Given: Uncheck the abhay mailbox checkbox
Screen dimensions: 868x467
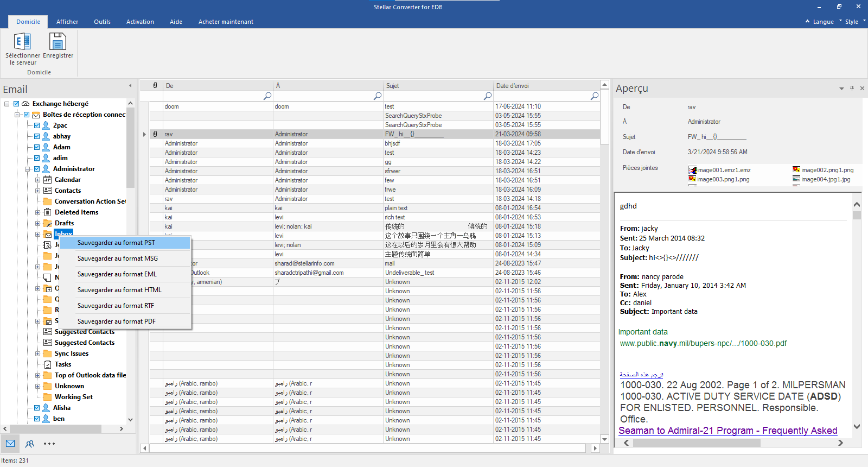Looking at the screenshot, I should (x=37, y=136).
